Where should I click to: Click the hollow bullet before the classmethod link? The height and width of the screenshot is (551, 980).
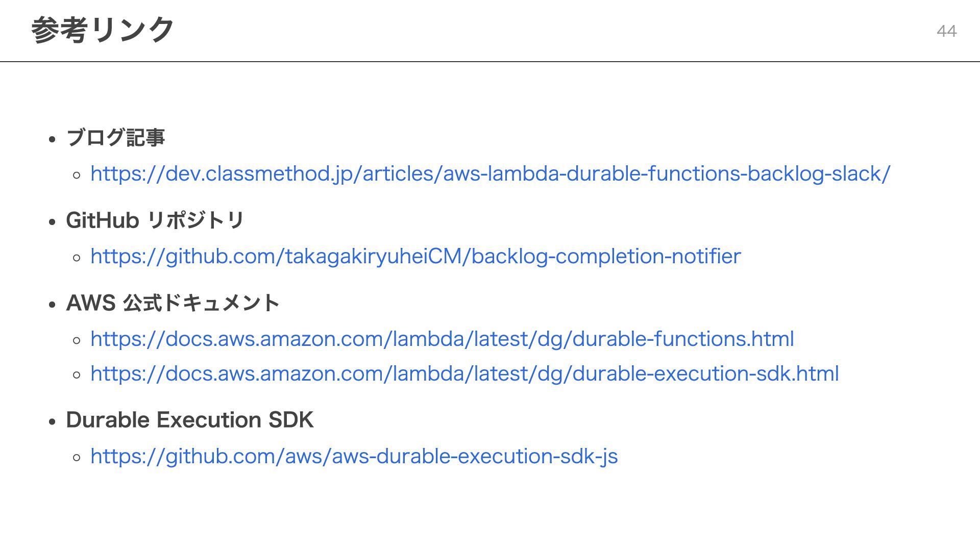click(77, 176)
